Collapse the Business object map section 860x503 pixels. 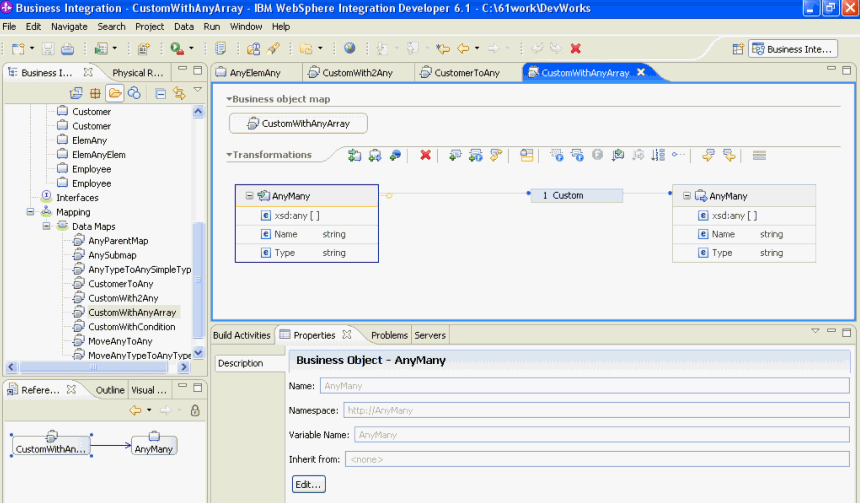[229, 99]
